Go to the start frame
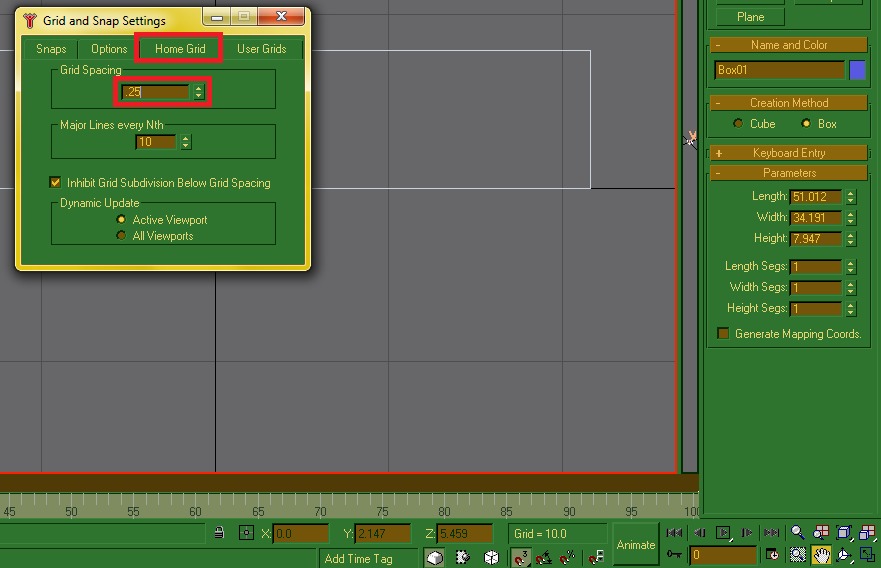The image size is (881, 568). click(674, 533)
